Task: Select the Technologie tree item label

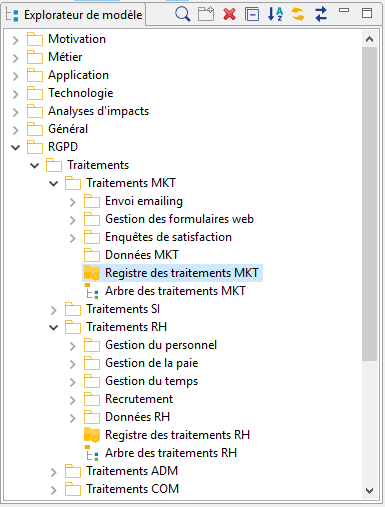Action: click(x=81, y=93)
